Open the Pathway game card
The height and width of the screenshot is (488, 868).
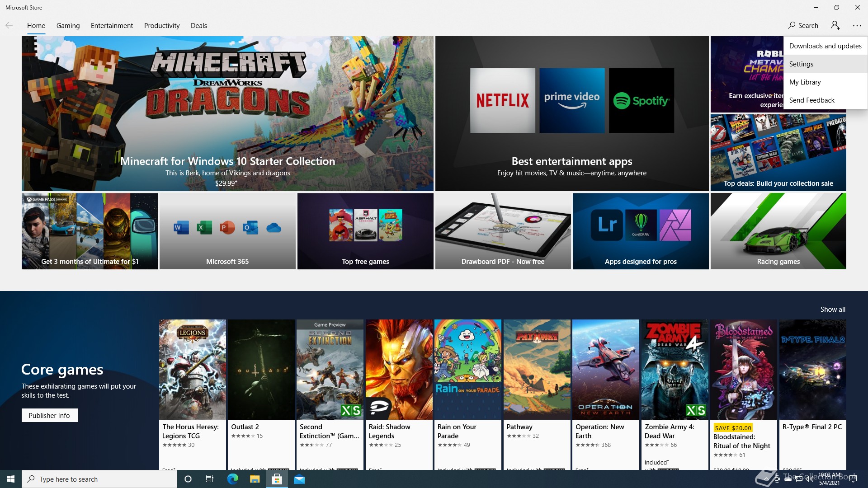[x=537, y=394]
